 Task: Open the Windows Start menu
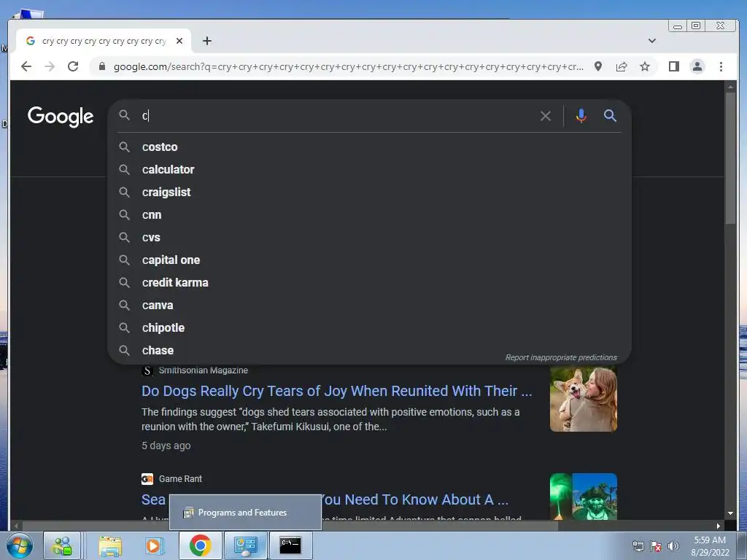(19, 545)
